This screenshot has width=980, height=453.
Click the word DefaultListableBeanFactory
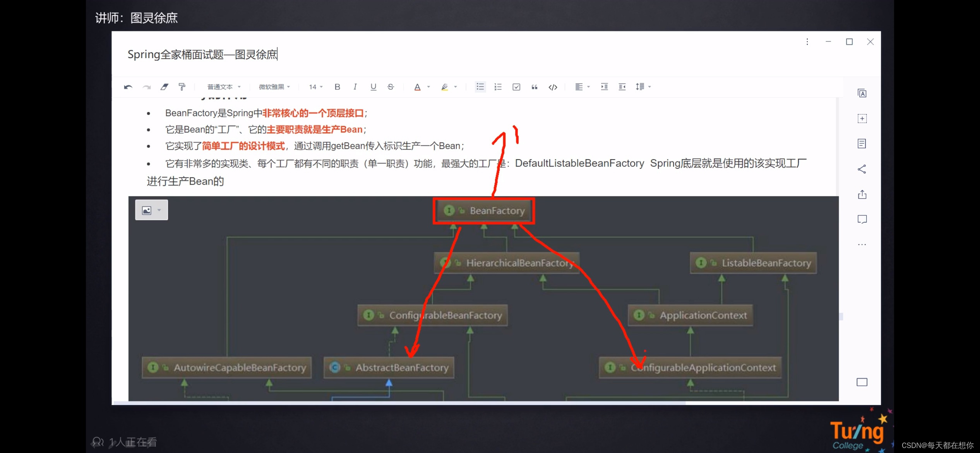[x=579, y=163]
